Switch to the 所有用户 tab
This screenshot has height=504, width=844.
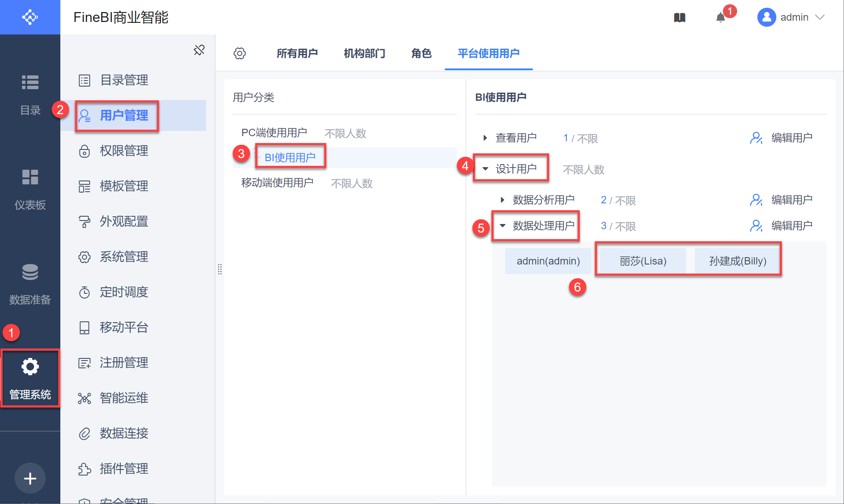[297, 53]
